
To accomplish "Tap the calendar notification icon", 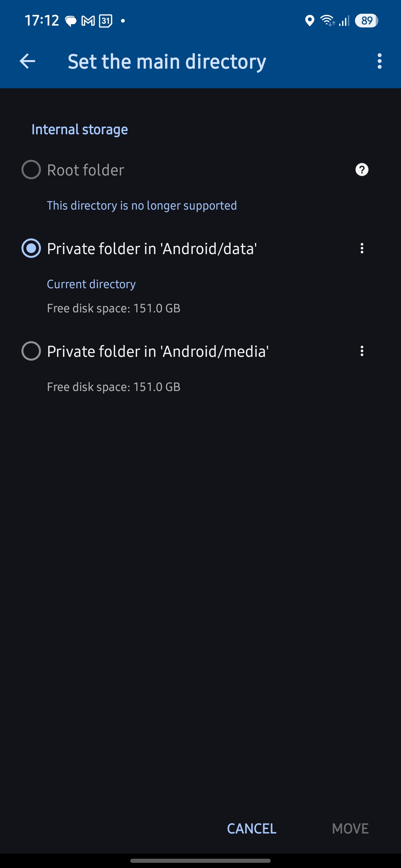I will click(x=105, y=21).
